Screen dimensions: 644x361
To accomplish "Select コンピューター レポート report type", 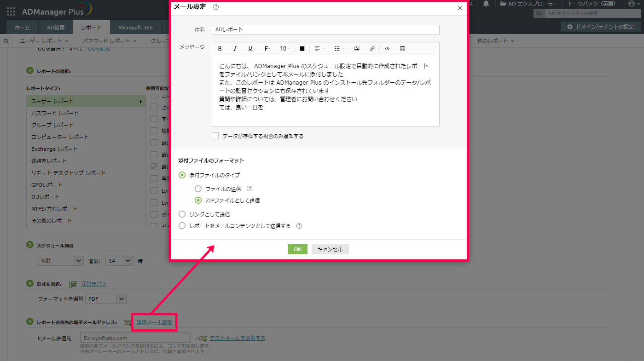I will (x=86, y=137).
